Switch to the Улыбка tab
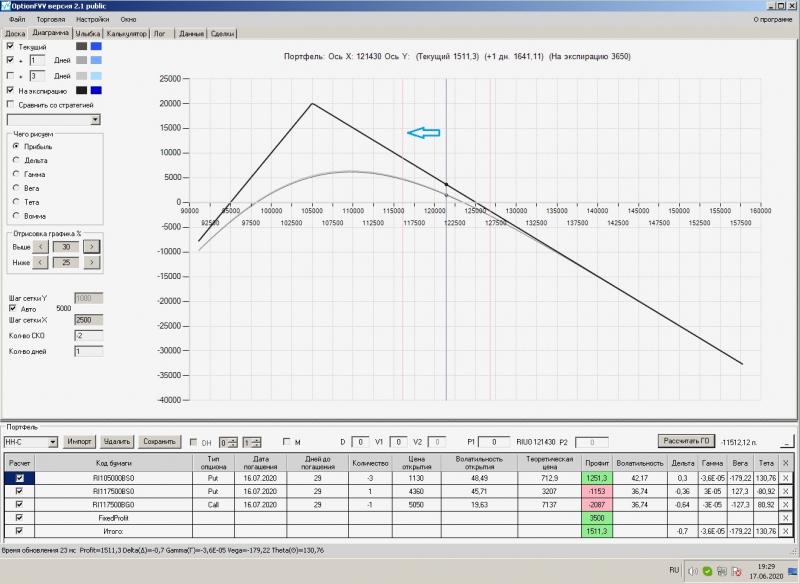This screenshot has height=584, width=800. [x=88, y=34]
